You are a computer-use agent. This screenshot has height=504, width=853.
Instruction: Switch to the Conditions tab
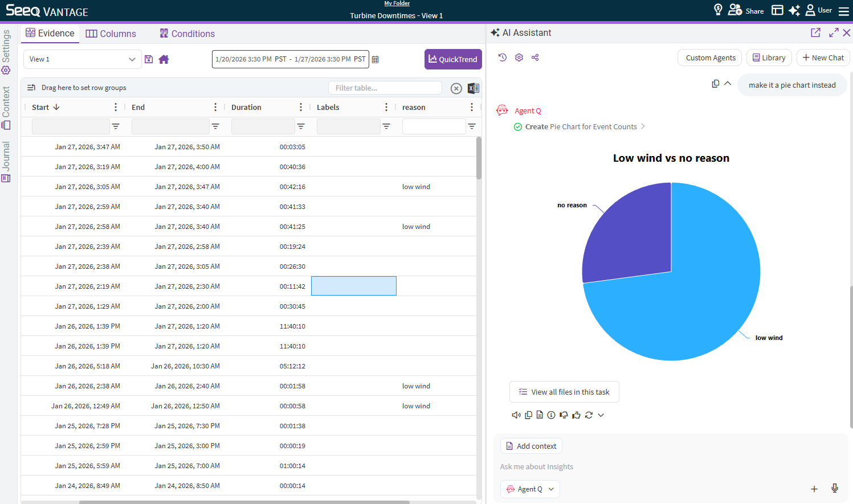point(187,34)
